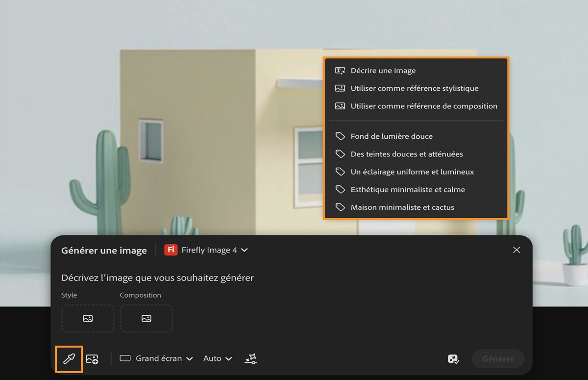The width and height of the screenshot is (588, 380).
Task: Open the content settings icon with sparkles and check
Action: click(453, 359)
